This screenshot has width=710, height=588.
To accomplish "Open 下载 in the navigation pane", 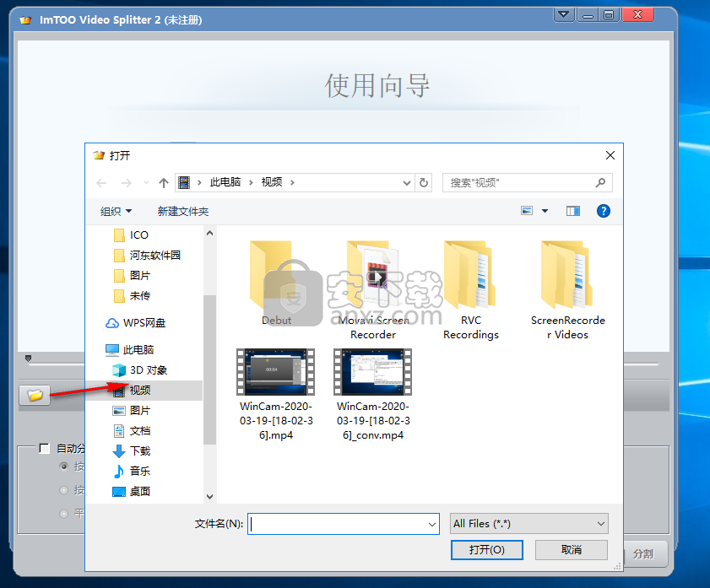I will (132, 451).
